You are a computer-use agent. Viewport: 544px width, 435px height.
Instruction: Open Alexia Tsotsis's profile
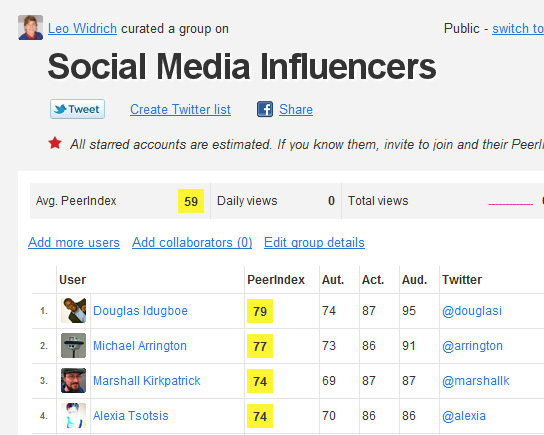[x=130, y=416]
